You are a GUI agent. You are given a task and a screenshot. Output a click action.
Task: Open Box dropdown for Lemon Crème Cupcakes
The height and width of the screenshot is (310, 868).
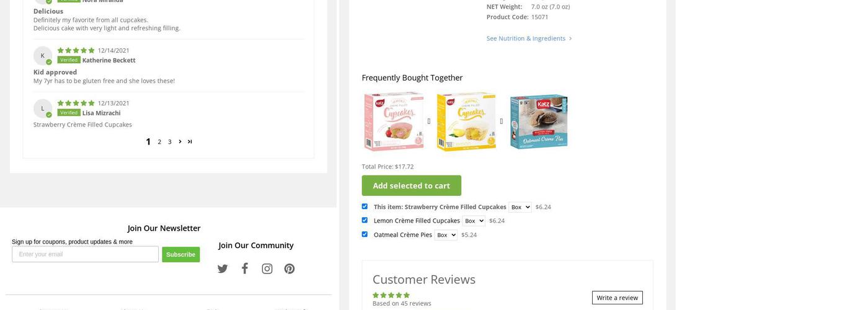click(x=474, y=221)
